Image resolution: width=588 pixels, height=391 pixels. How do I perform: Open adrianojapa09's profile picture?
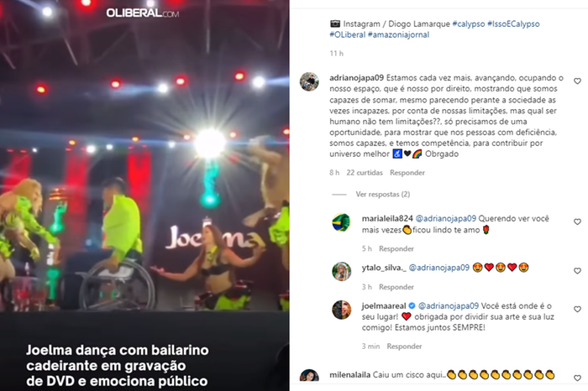(309, 81)
